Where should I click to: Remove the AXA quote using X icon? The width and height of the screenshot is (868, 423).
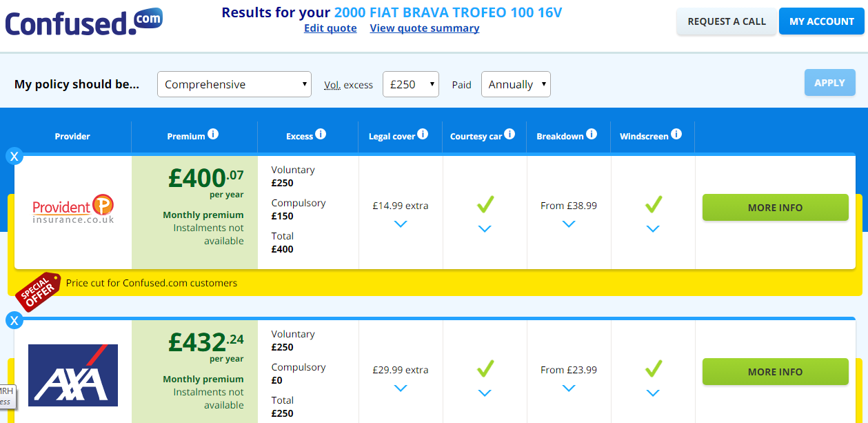pyautogui.click(x=14, y=320)
